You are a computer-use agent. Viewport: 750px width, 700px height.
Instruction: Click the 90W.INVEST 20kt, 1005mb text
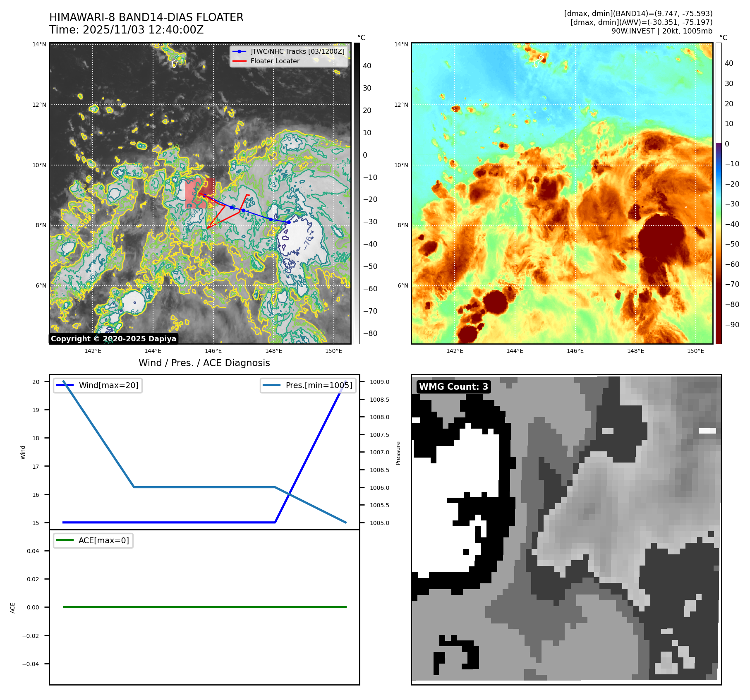point(661,31)
